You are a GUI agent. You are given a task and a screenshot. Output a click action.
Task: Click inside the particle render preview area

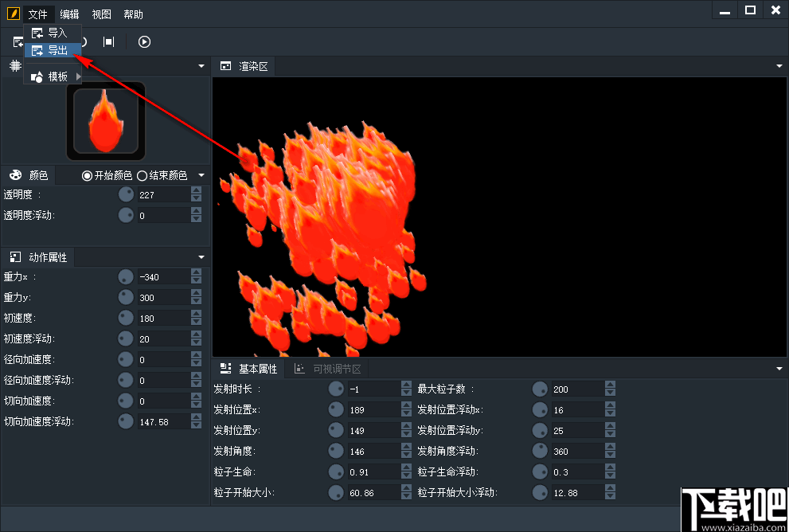[500, 217]
